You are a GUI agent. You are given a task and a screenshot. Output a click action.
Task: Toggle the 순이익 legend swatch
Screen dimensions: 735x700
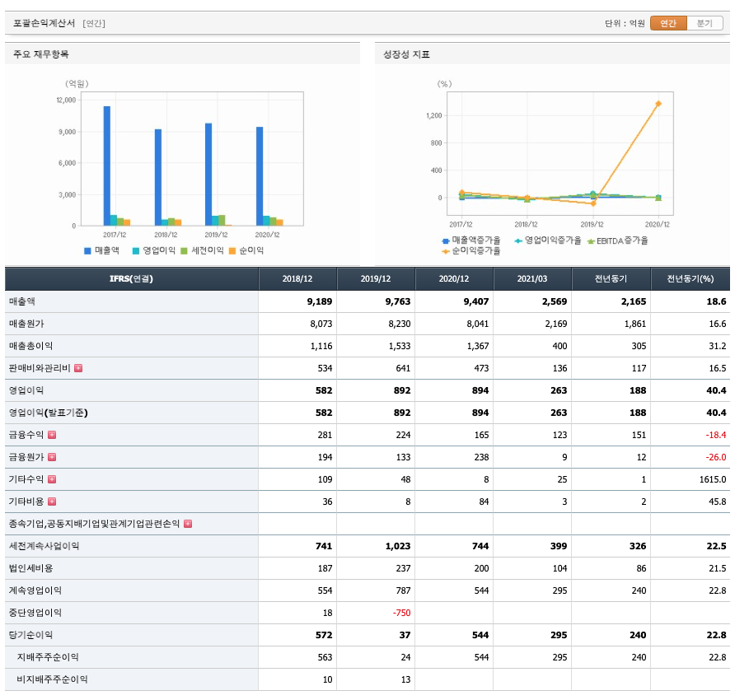tap(232, 250)
